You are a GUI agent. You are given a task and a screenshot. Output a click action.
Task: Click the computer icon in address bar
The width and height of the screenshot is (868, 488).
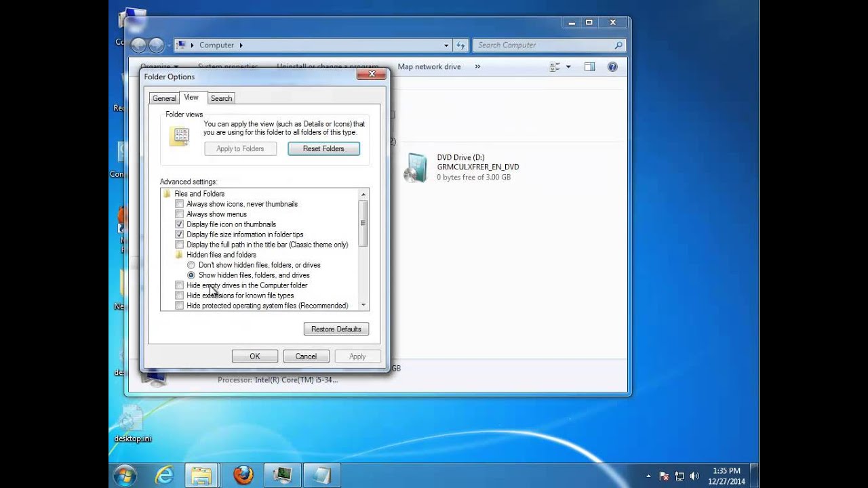tap(181, 45)
